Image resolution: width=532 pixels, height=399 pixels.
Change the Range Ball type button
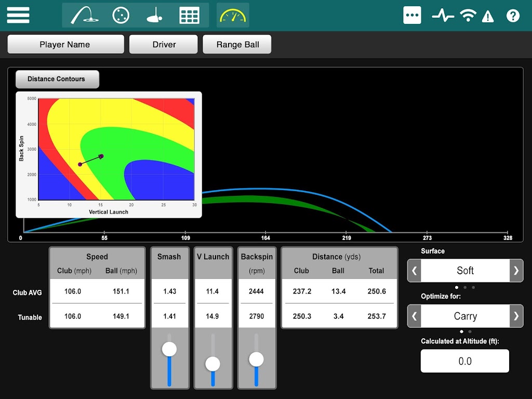[237, 45]
